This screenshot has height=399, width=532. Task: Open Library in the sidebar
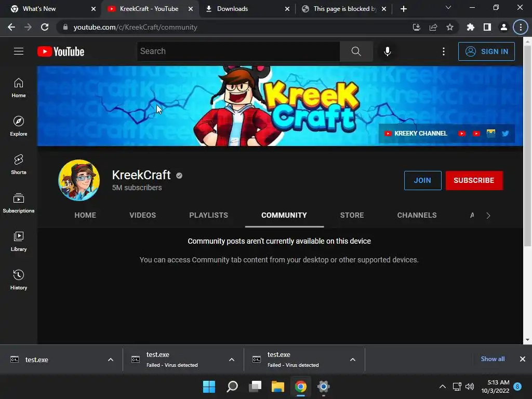[x=19, y=241]
